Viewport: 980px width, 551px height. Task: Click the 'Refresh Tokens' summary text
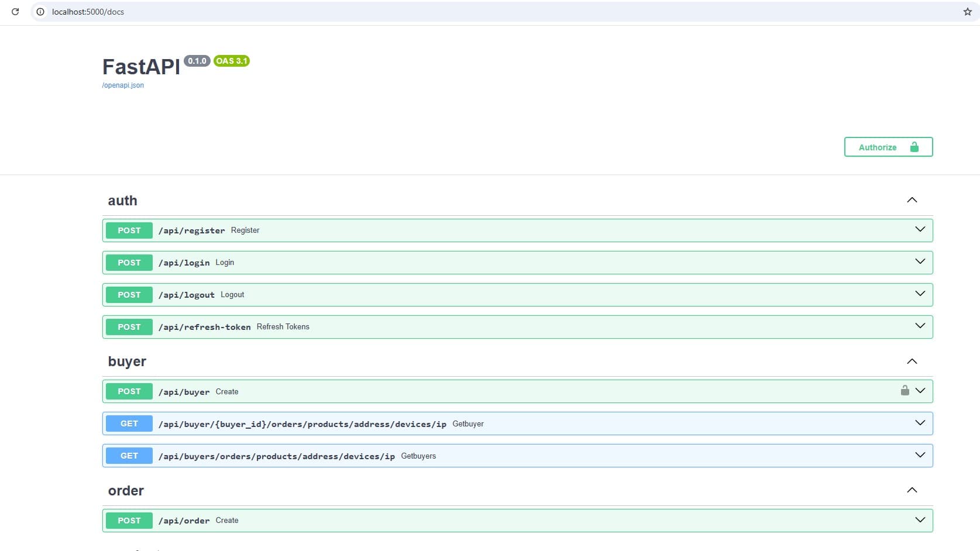[283, 327]
